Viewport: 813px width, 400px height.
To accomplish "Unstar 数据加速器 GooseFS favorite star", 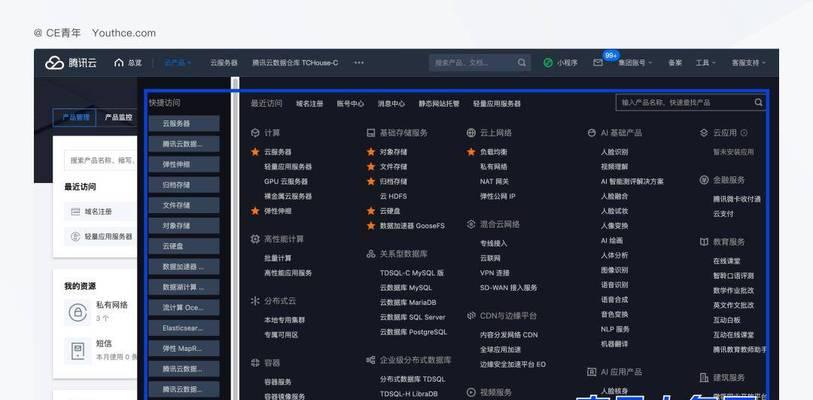I will 371,226.
